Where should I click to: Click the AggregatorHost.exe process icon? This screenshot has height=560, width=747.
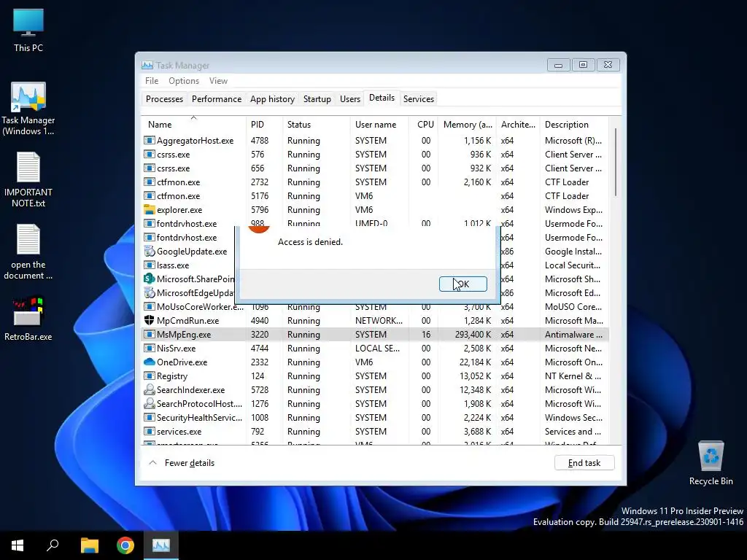(x=149, y=141)
